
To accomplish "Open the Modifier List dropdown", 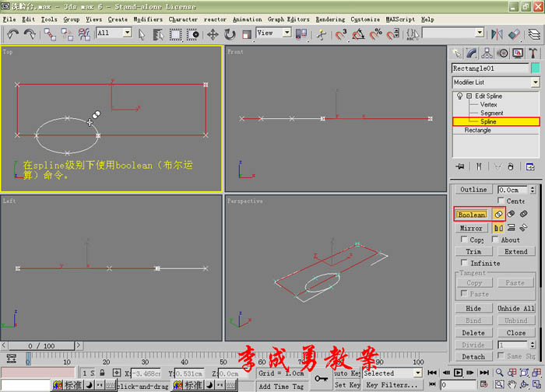I will (496, 82).
